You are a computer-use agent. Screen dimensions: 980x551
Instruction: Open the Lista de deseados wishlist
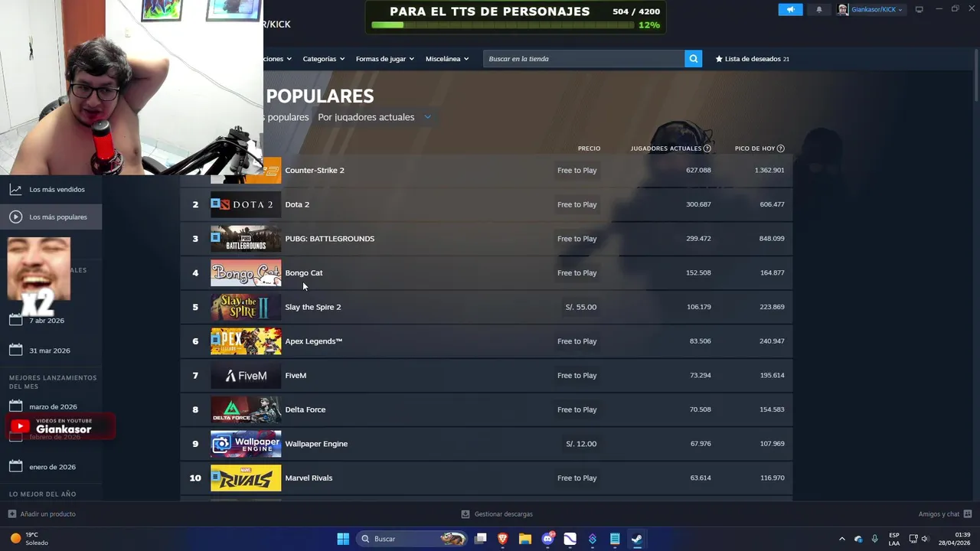tap(752, 59)
